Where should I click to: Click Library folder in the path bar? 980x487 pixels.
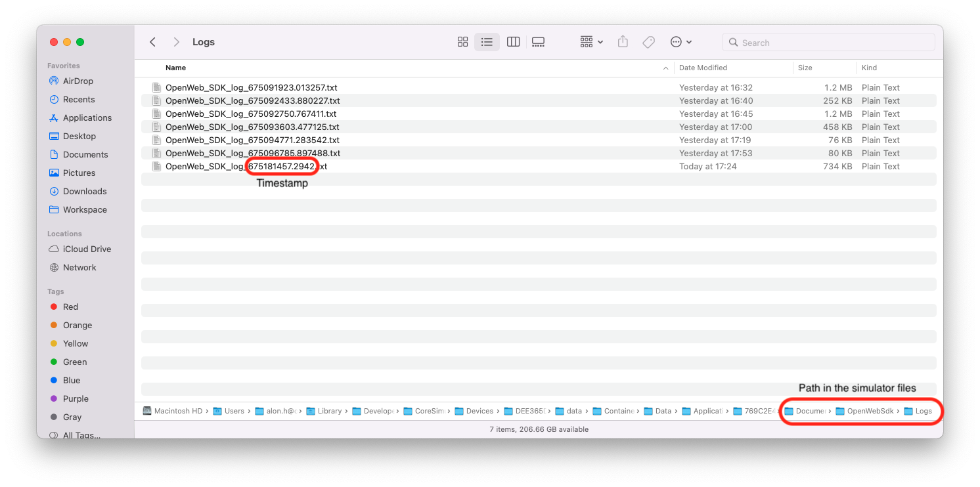(x=324, y=411)
